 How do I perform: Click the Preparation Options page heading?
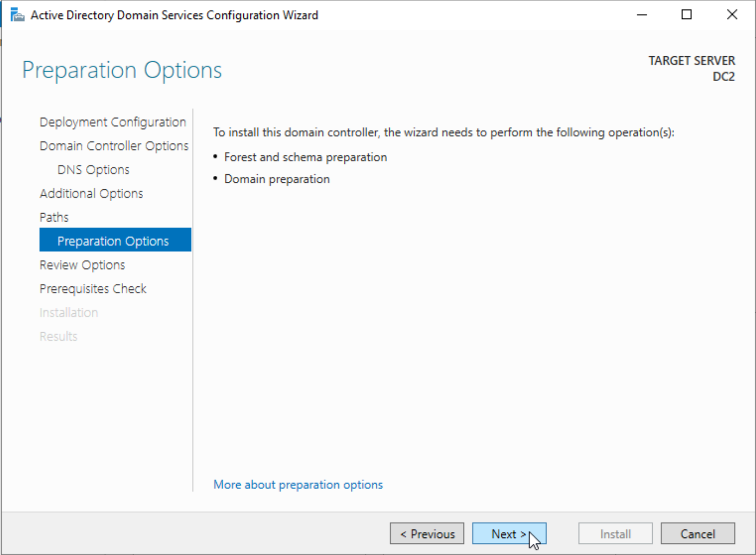(x=122, y=71)
